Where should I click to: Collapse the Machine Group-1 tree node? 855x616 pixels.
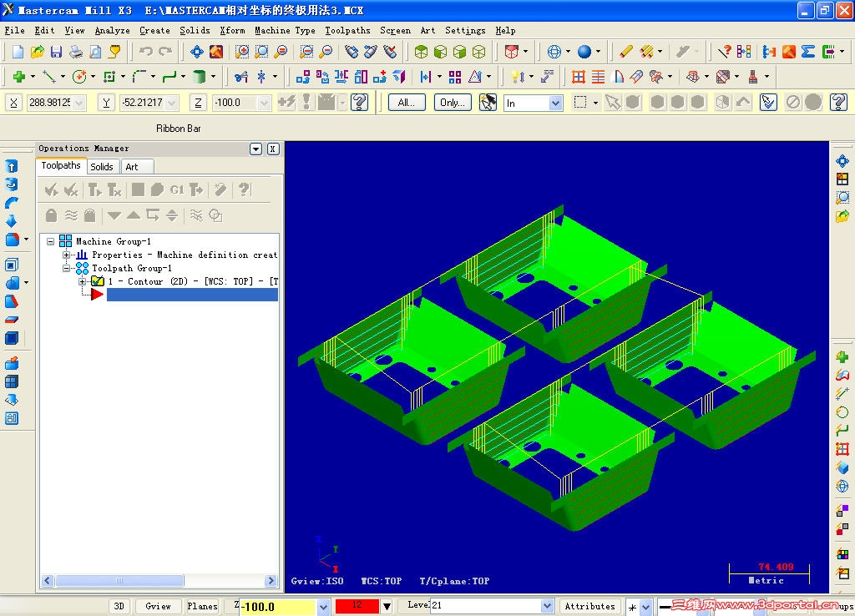[x=51, y=241]
